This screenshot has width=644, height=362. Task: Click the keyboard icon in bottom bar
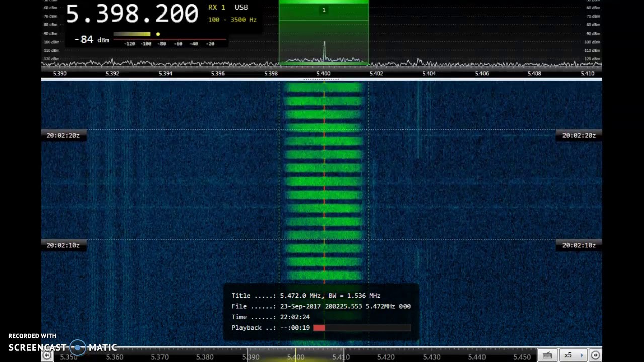pyautogui.click(x=547, y=355)
